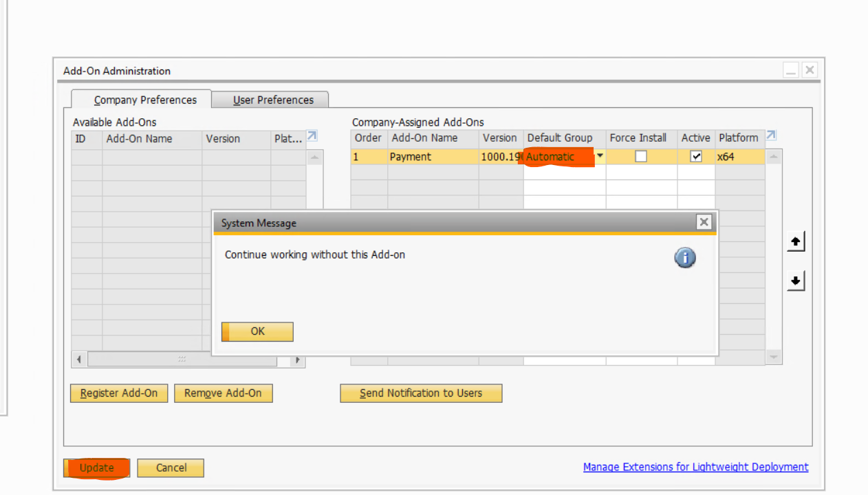Switch to the Company Preferences tab
Screen dimensions: 868x495
click(140, 100)
